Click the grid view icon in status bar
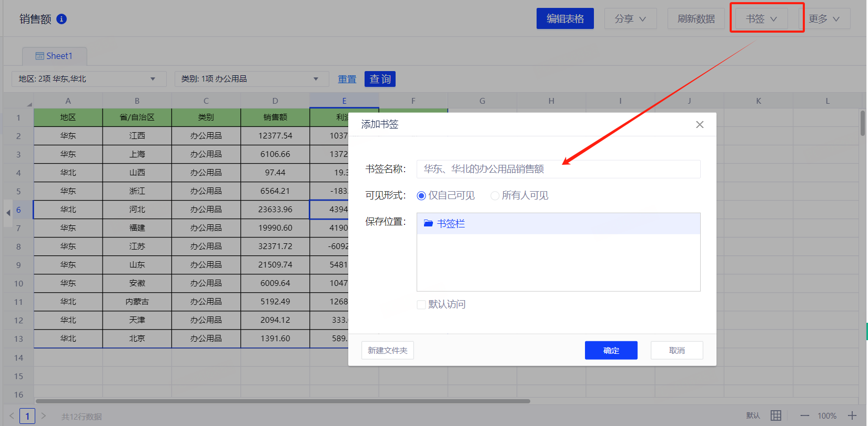This screenshot has width=868, height=426. click(x=776, y=415)
